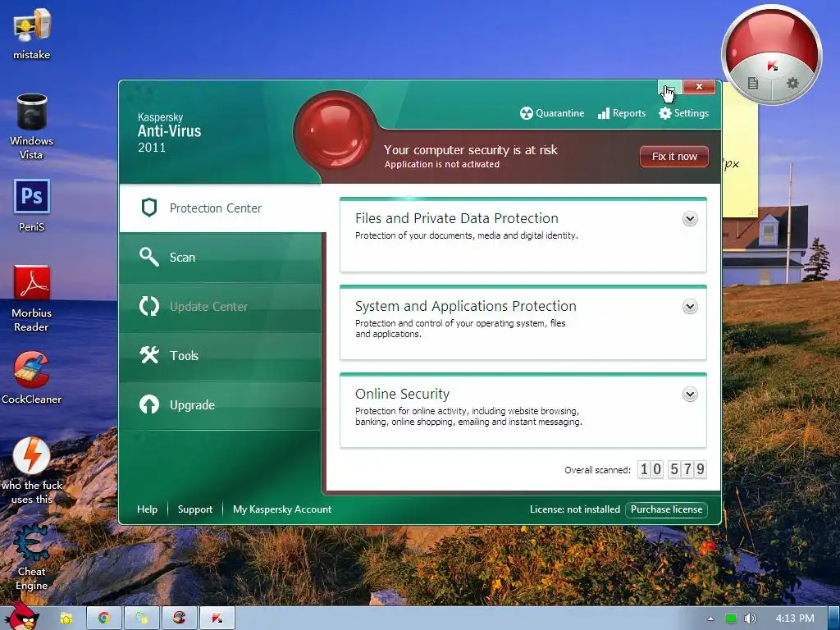The height and width of the screenshot is (630, 840).
Task: Open the Update Center tab
Action: click(220, 307)
